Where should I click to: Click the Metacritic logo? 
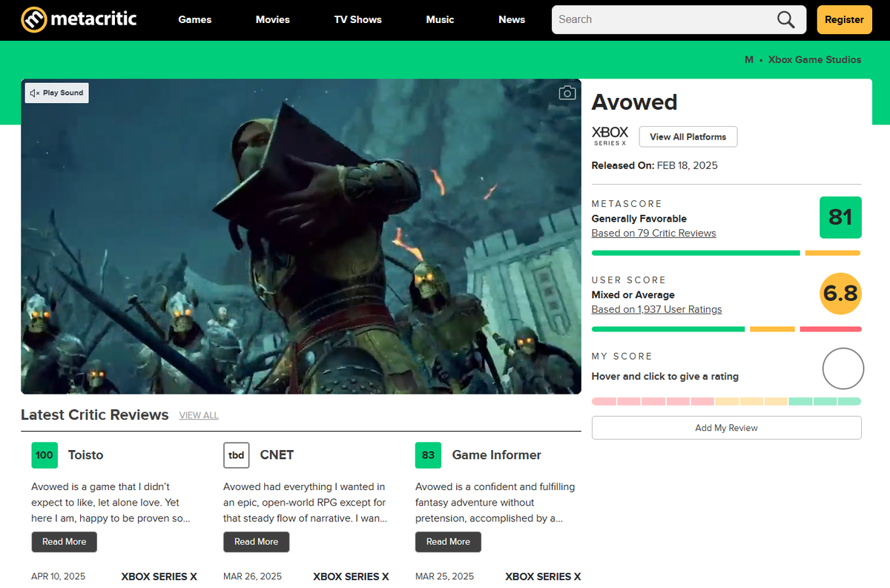pos(79,19)
